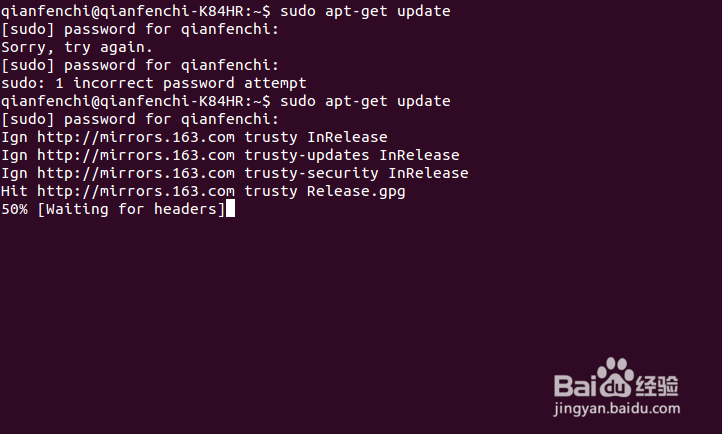Click the Hit status on Release.gpg line

click(x=14, y=191)
